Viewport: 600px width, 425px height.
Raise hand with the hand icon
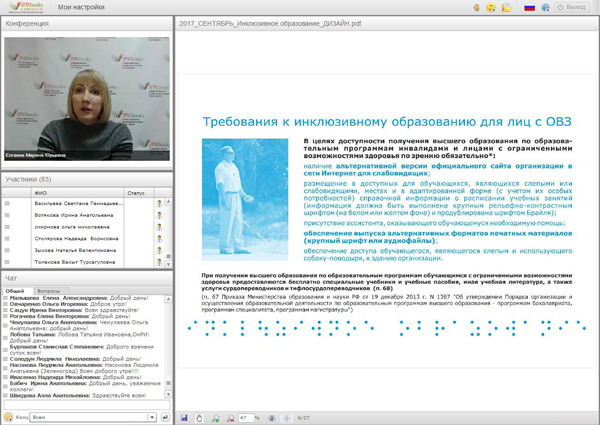tap(476, 7)
